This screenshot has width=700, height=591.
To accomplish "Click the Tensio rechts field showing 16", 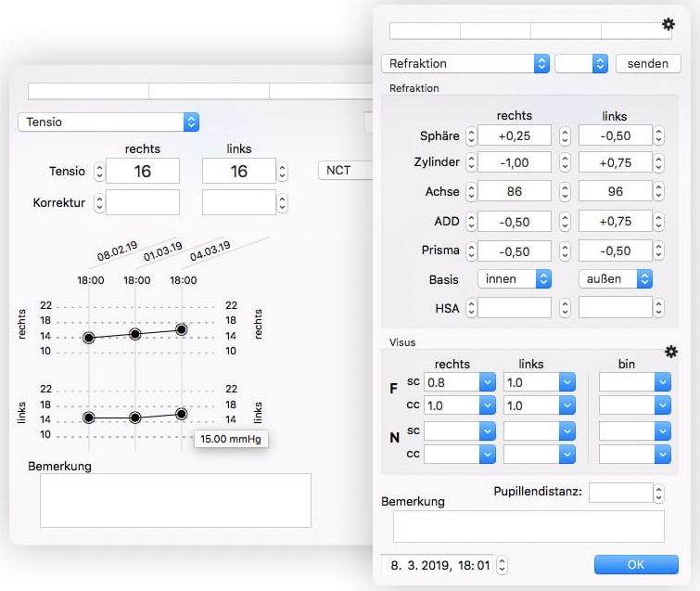I will tap(143, 171).
